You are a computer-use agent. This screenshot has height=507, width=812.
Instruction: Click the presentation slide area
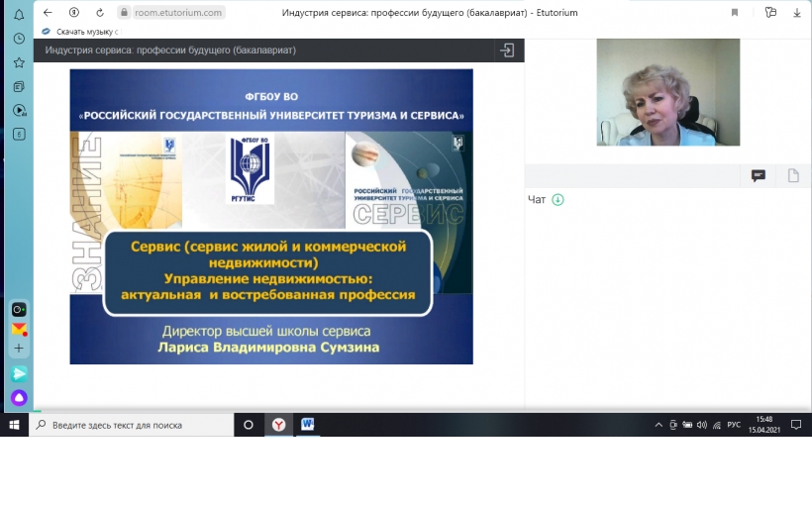(271, 217)
